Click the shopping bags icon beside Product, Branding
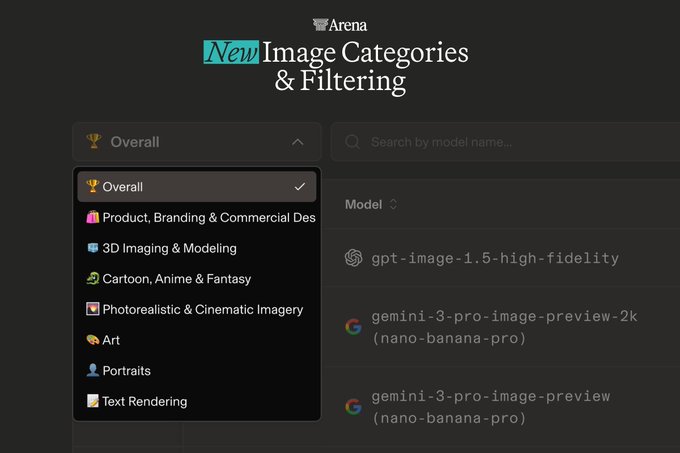680x453 pixels. point(92,217)
